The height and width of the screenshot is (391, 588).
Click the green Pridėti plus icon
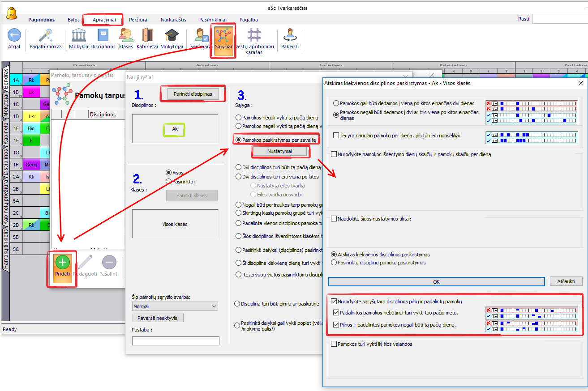62,263
